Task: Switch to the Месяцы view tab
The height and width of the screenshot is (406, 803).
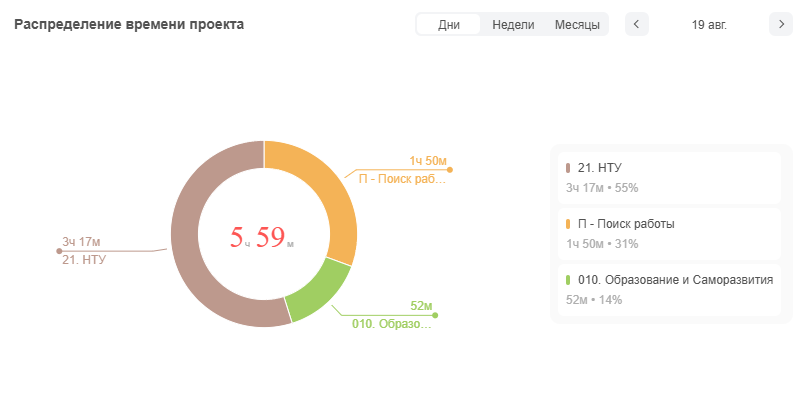Action: pos(577,25)
